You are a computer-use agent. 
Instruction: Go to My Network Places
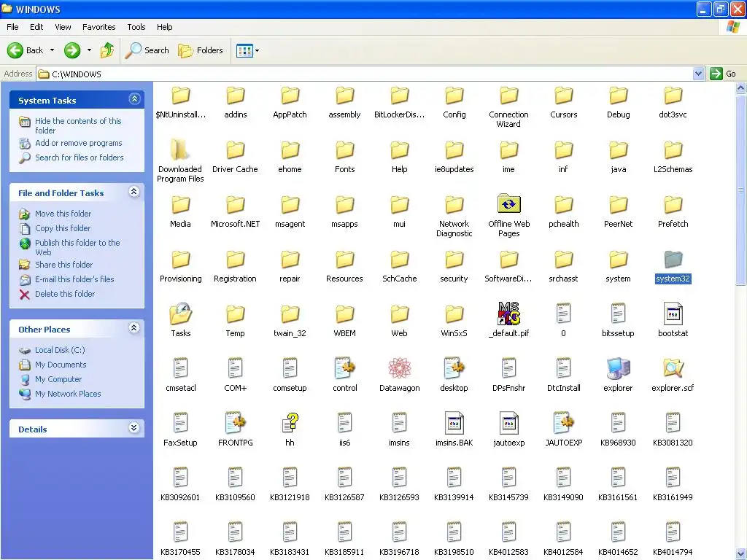(68, 394)
